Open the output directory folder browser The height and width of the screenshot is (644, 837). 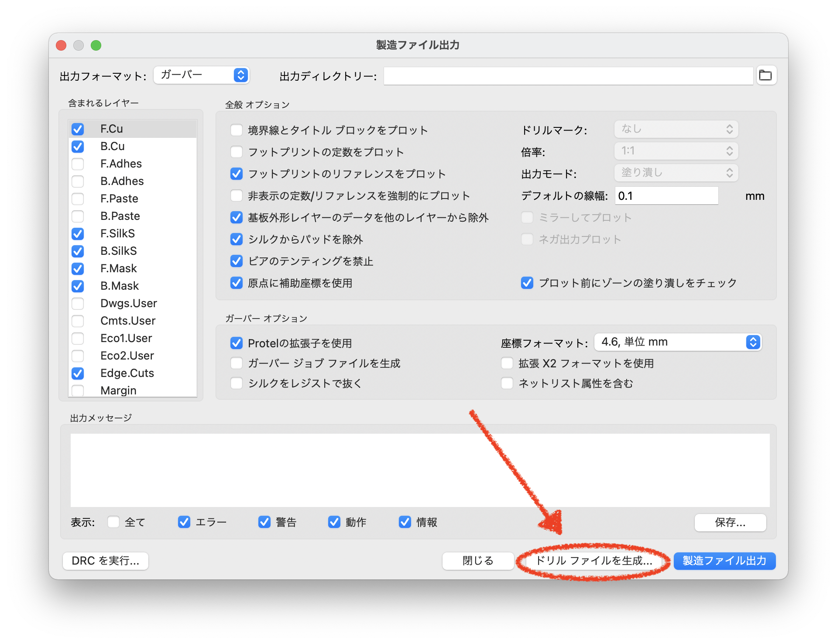pos(766,75)
